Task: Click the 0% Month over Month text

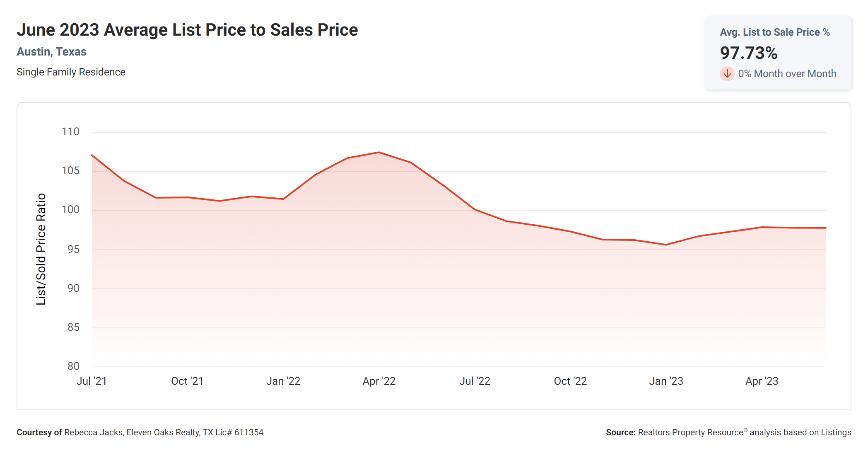Action: pos(787,74)
